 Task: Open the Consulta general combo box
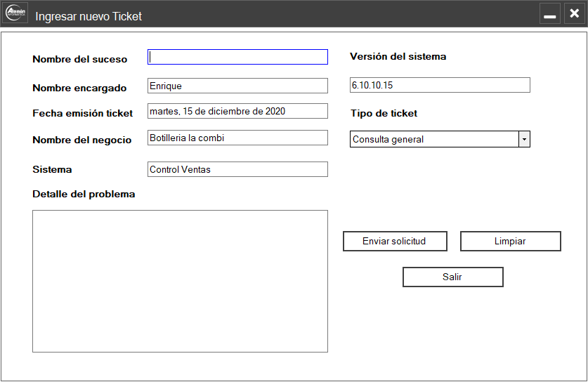point(434,139)
